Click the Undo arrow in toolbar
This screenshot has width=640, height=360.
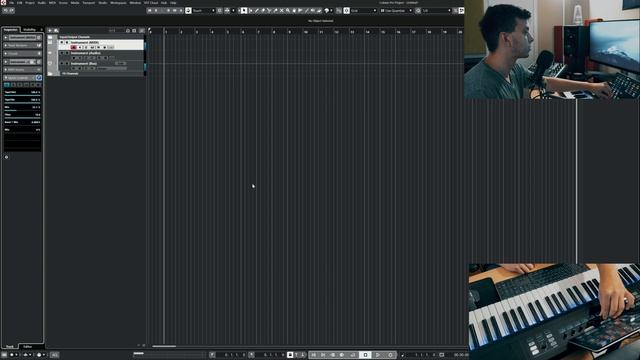[x=6, y=11]
